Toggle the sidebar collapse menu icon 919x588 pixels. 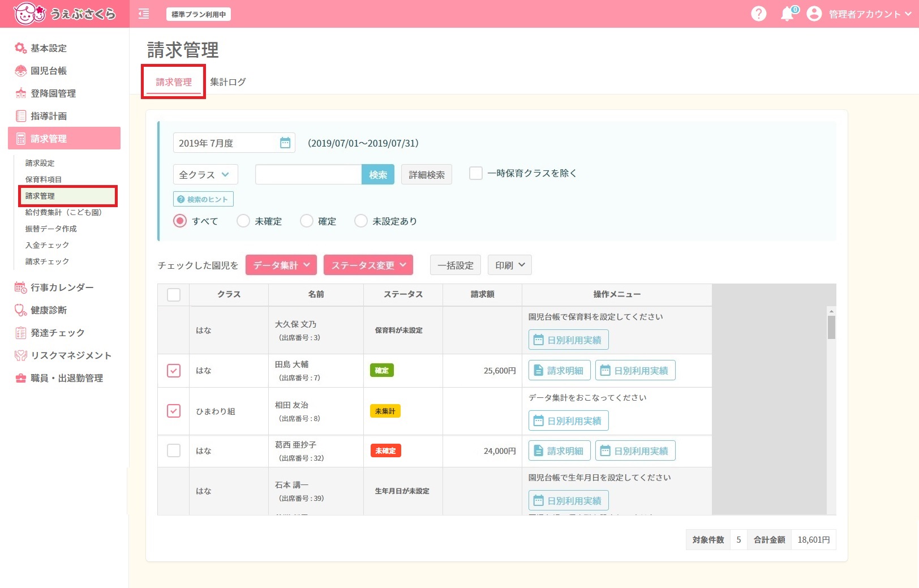tap(144, 14)
